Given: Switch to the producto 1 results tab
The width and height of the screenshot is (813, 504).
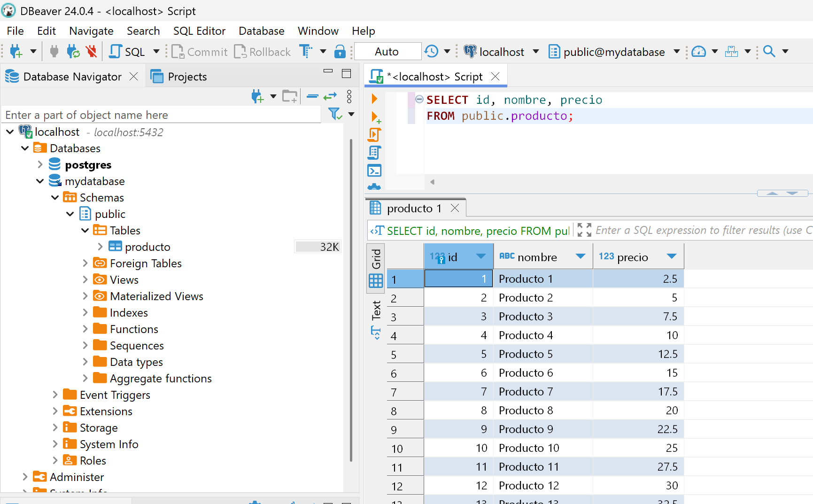Looking at the screenshot, I should point(413,208).
